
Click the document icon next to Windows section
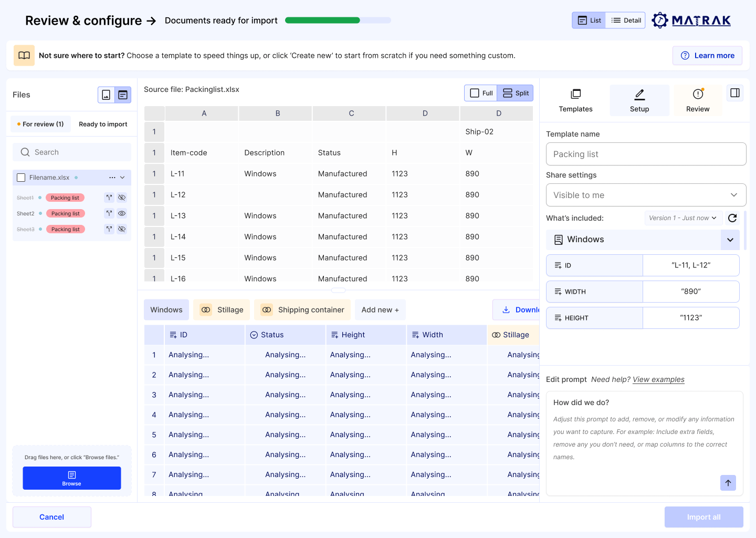tap(558, 240)
